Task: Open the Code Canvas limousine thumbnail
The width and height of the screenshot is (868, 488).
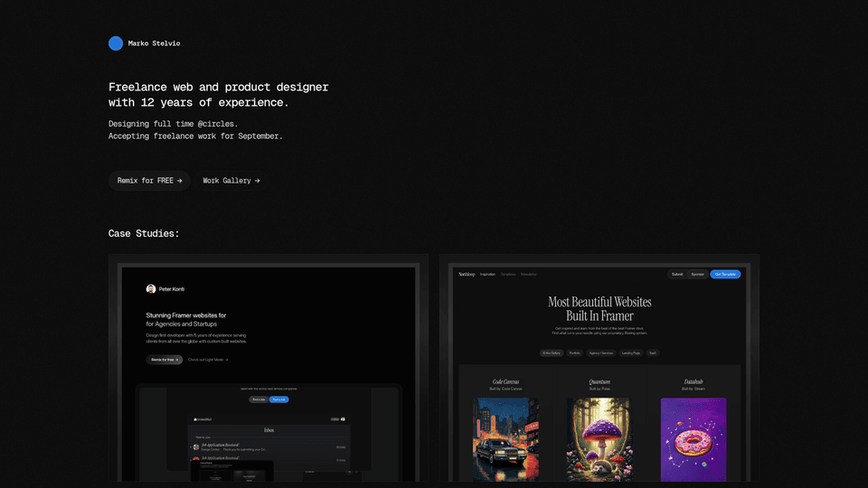Action: pyautogui.click(x=505, y=439)
